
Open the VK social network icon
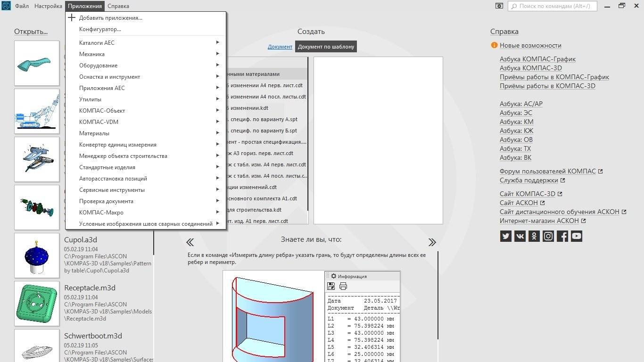(x=520, y=236)
